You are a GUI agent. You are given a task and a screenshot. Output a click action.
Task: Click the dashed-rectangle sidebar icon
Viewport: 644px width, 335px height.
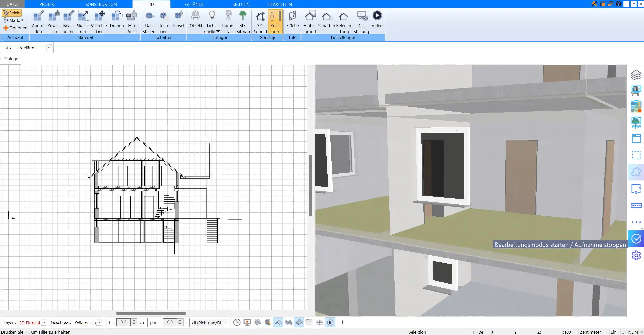(636, 155)
